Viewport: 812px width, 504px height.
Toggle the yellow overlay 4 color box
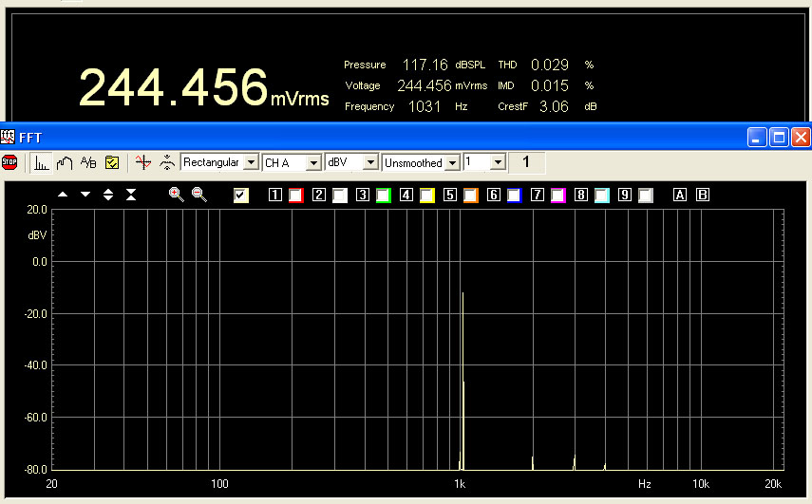click(426, 195)
